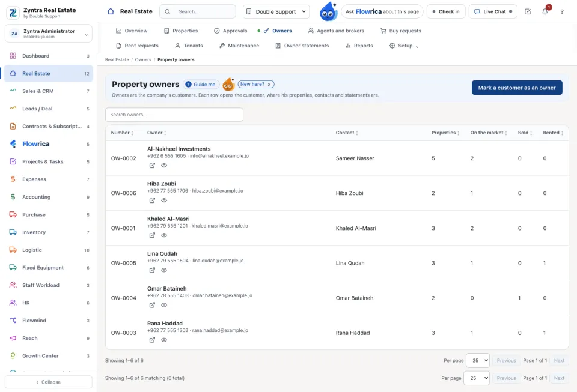This screenshot has width=577, height=392.
Task: Click the Zyntra logo icon
Action: (x=13, y=13)
